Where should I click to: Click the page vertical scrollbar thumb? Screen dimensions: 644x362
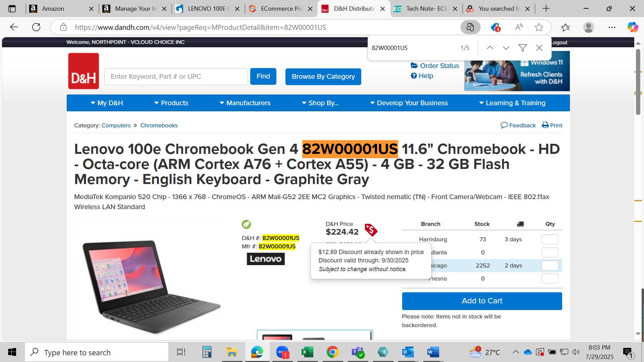[638, 82]
